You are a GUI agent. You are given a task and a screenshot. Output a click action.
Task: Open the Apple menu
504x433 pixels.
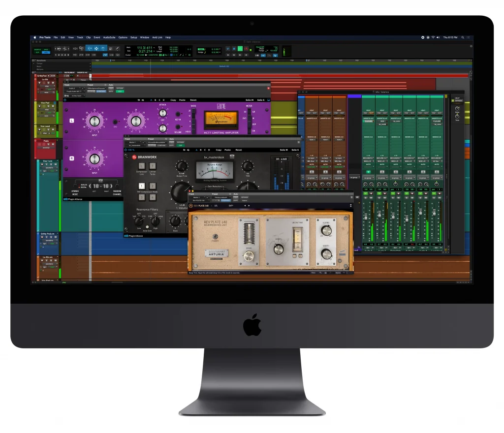[35, 37]
